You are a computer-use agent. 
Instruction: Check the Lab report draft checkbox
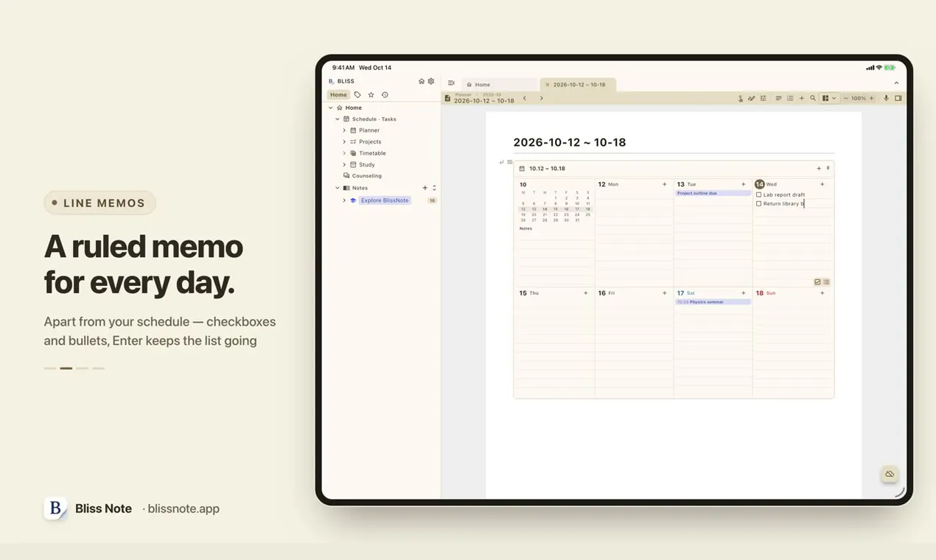click(x=759, y=195)
